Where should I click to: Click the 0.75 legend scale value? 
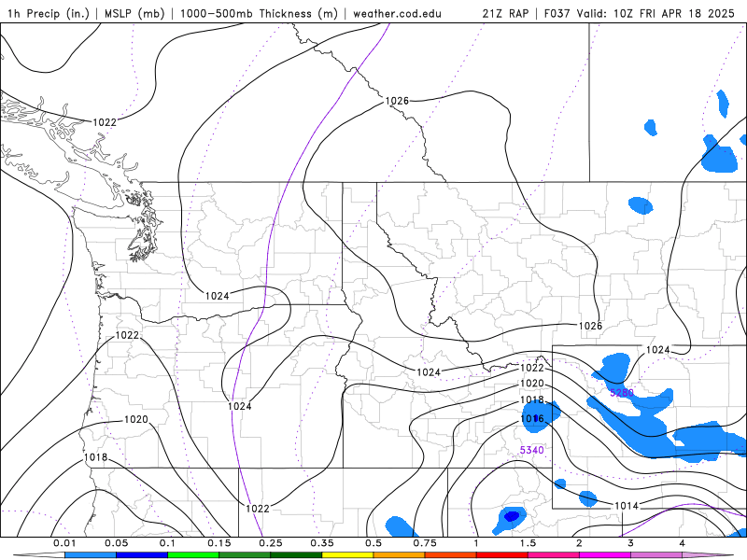point(425,543)
